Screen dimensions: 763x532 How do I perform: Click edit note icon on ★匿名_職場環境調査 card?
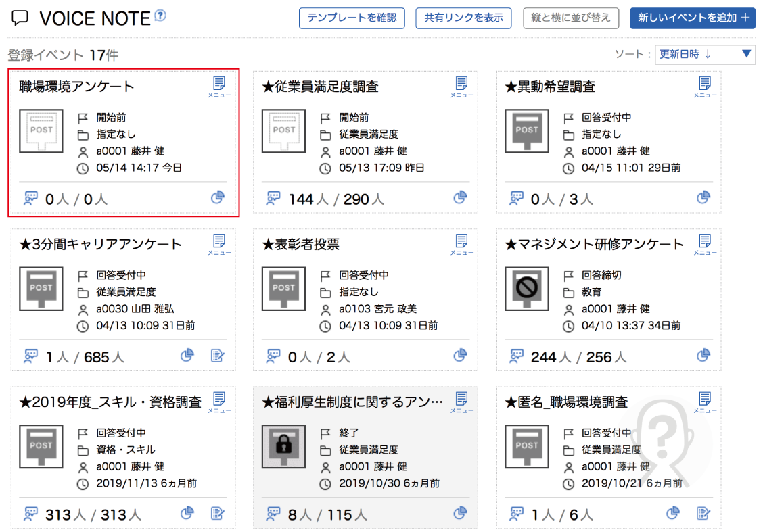point(703,513)
